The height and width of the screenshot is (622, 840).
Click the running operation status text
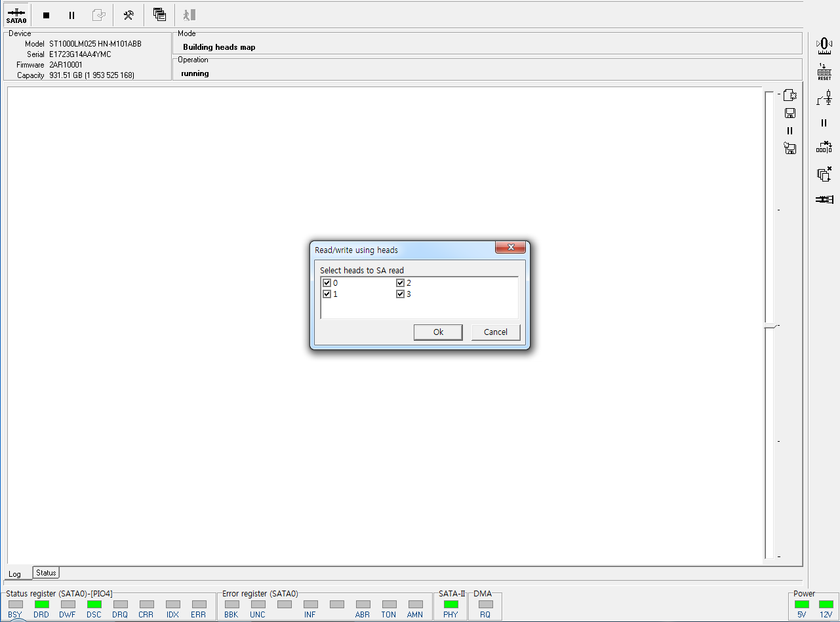click(195, 73)
